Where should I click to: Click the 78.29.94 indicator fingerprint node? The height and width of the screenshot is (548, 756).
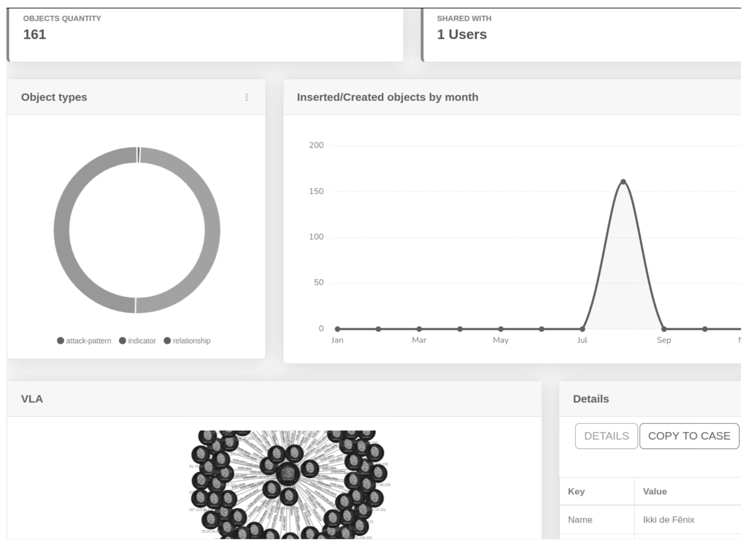pyautogui.click(x=211, y=520)
